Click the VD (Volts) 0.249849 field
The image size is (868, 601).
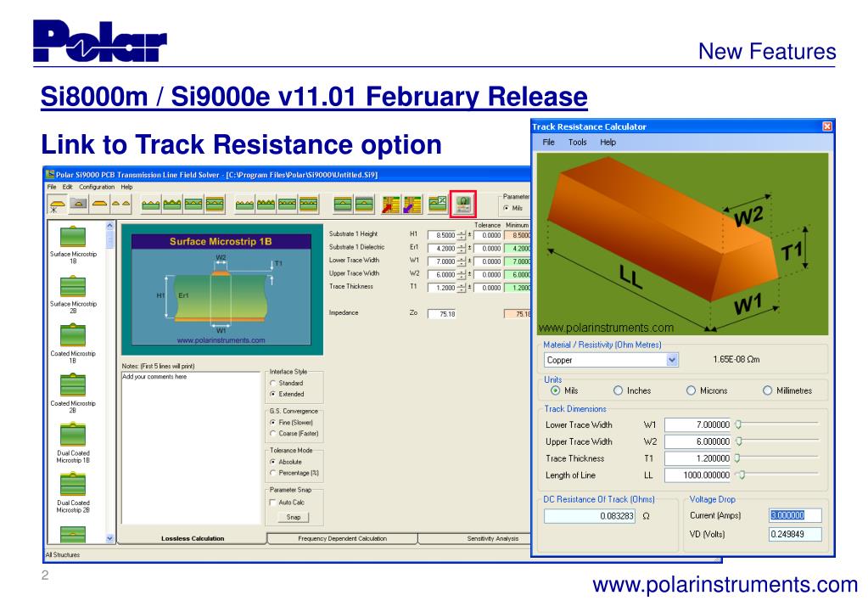[795, 534]
